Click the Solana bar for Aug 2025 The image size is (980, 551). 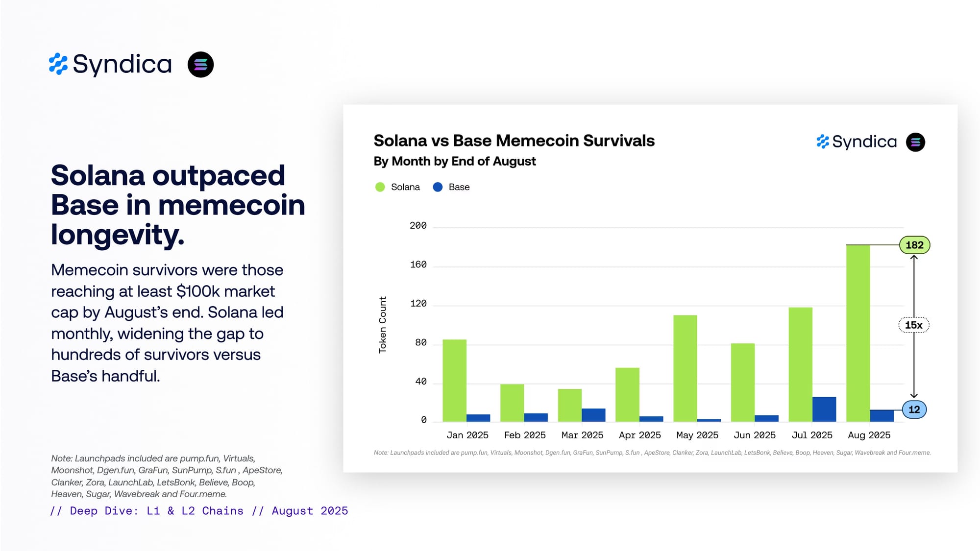coord(858,333)
